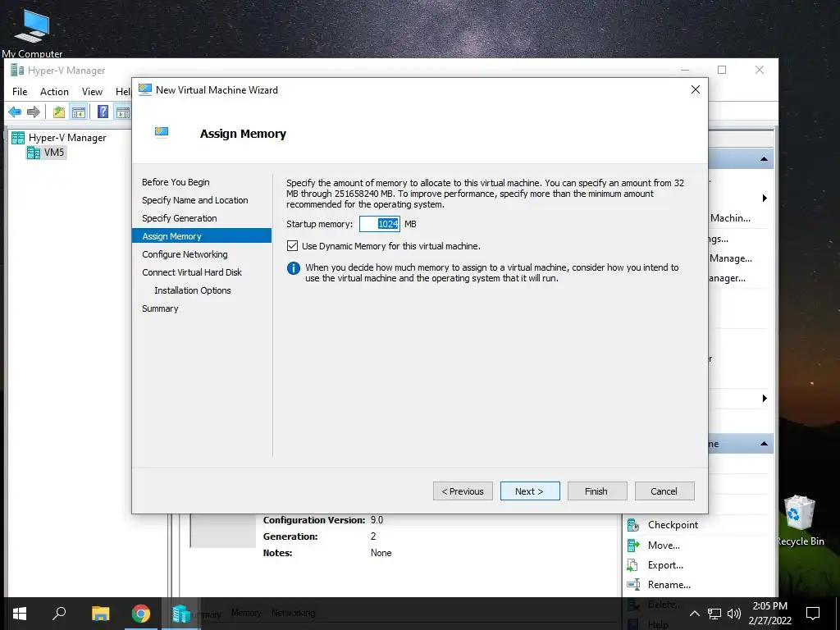Close the New Virtual Machine Wizard dialog
The image size is (840, 630).
click(696, 89)
